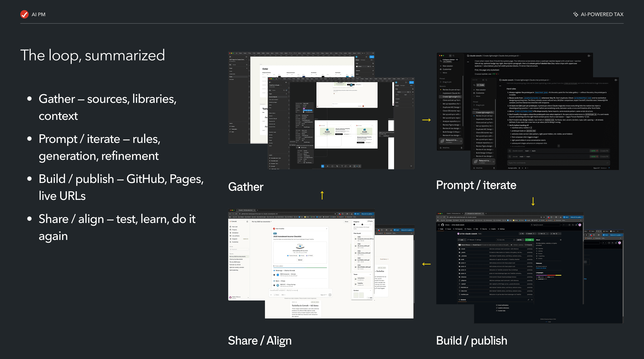Viewport: 644px width, 359px height.
Task: Click the plus icon in Cowork composer
Action: 271,295
